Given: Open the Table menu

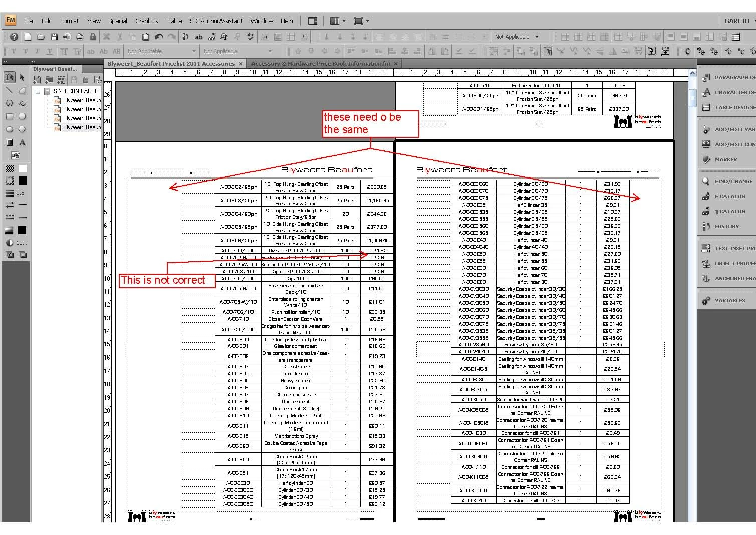Looking at the screenshot, I should point(174,21).
